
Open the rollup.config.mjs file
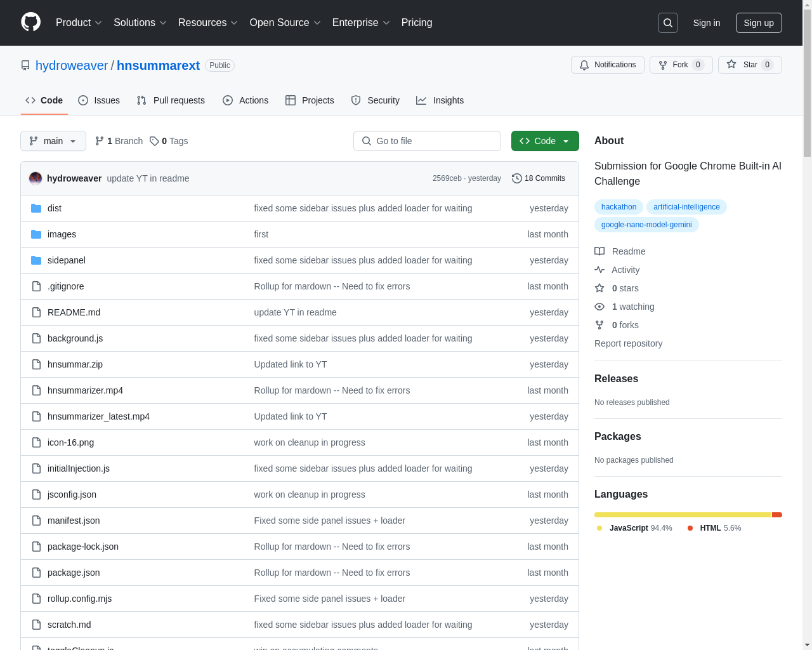click(79, 599)
